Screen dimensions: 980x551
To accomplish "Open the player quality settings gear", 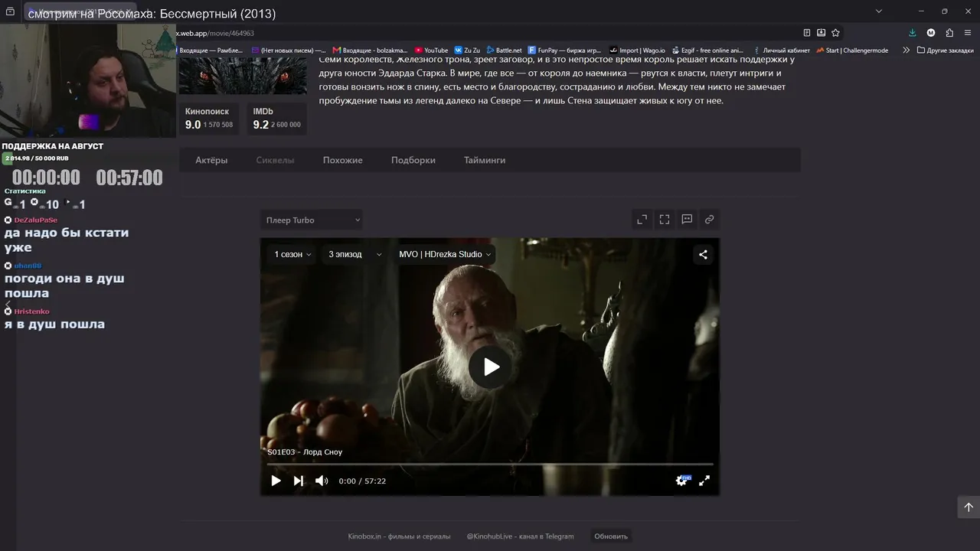I will click(x=681, y=481).
